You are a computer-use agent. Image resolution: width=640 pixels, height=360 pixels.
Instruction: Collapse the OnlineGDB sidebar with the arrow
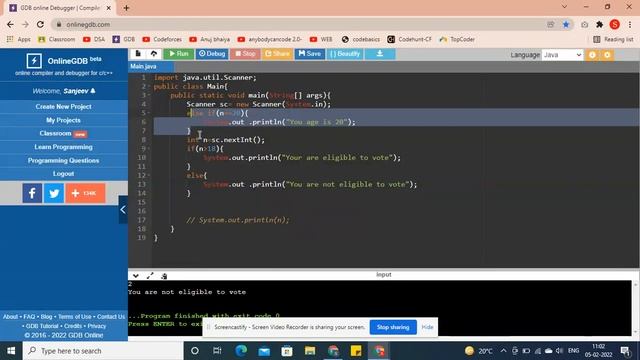[123, 210]
